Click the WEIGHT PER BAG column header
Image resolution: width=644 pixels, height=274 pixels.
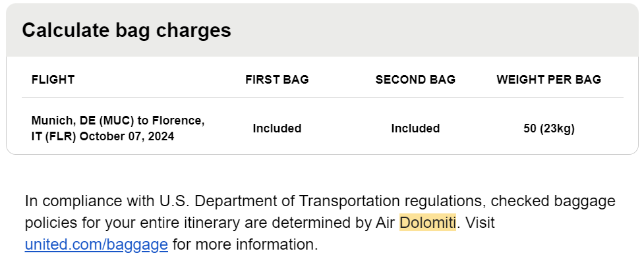click(x=548, y=80)
